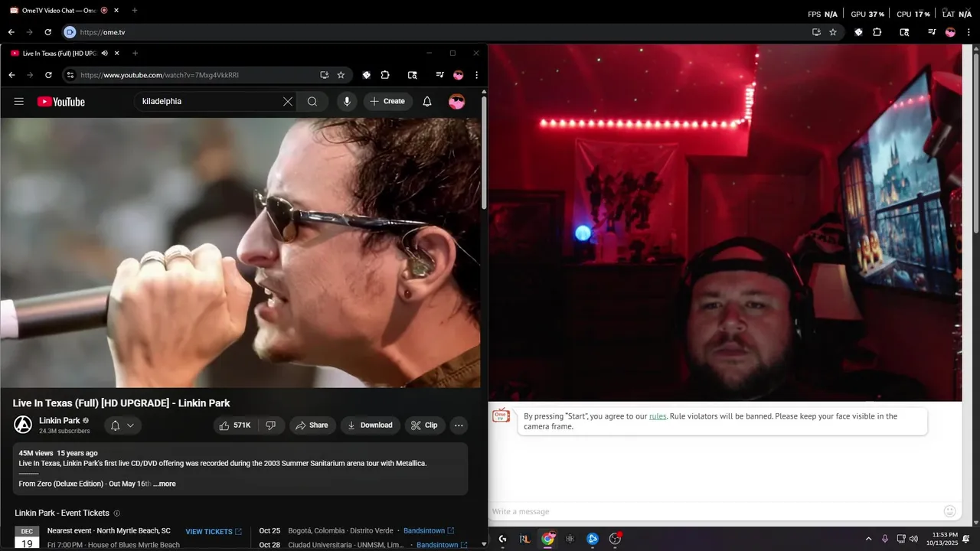Click VIEW TICKETS for nearest event
Image resolution: width=980 pixels, height=551 pixels.
pyautogui.click(x=214, y=532)
